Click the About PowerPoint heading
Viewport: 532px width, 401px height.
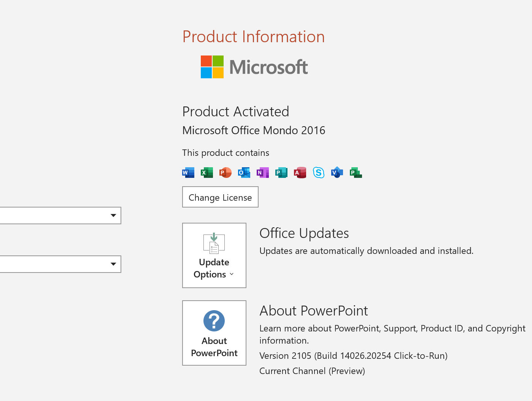pyautogui.click(x=314, y=311)
